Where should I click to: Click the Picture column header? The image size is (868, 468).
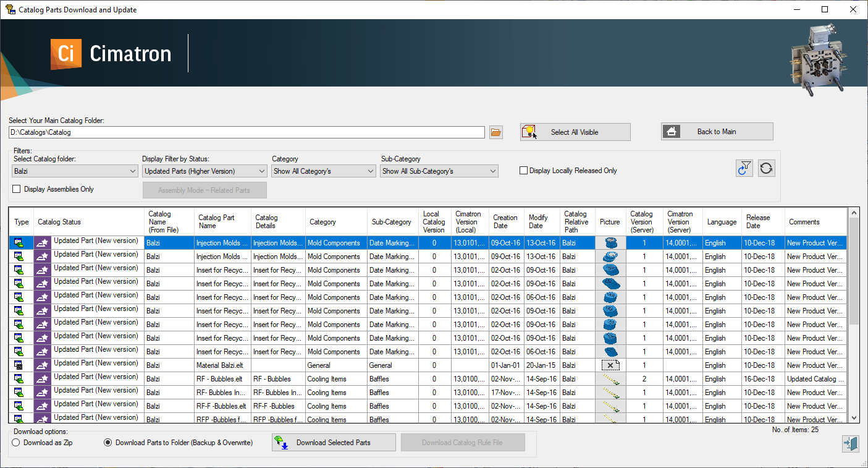(x=610, y=222)
